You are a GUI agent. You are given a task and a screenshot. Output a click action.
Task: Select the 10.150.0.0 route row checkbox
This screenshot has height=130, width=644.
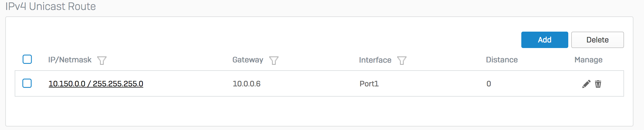pyautogui.click(x=27, y=83)
